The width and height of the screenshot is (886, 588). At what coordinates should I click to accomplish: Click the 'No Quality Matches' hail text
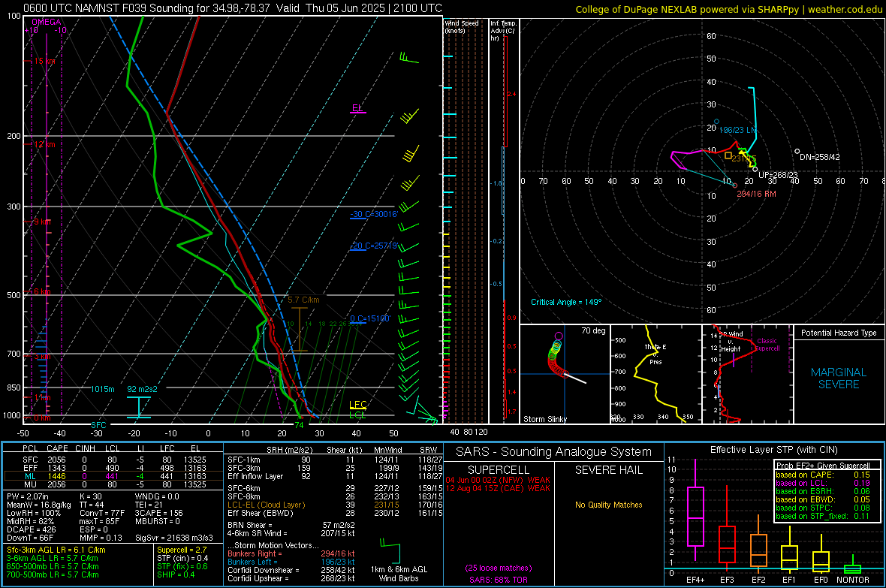[x=608, y=505]
